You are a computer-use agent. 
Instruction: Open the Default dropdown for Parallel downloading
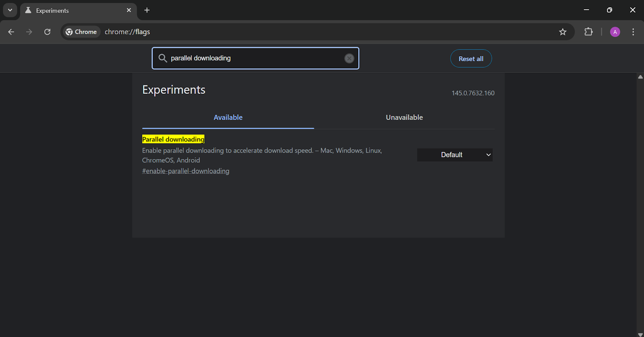coord(455,155)
